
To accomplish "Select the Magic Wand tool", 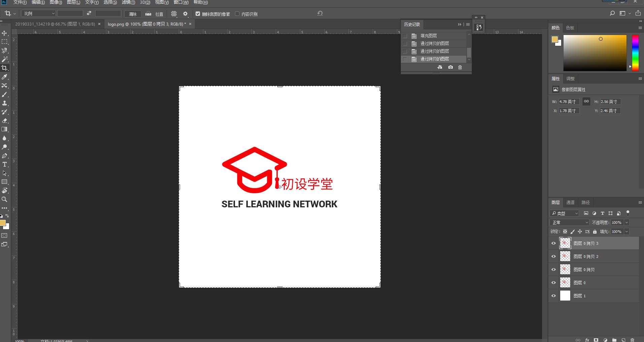I will click(x=5, y=58).
